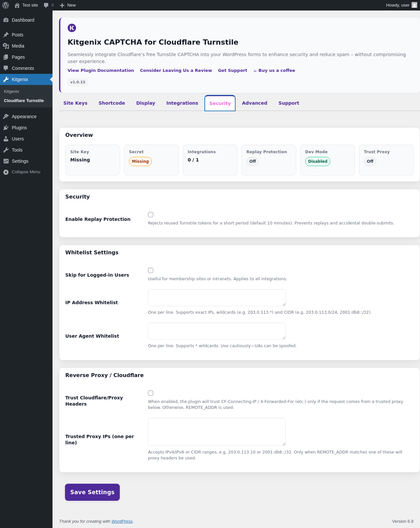
Task: Open the Test site home icon
Action: (17, 5)
